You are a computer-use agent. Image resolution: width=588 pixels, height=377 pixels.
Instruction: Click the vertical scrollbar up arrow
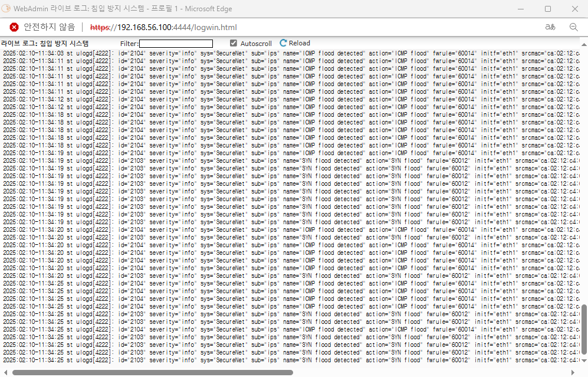(x=584, y=44)
